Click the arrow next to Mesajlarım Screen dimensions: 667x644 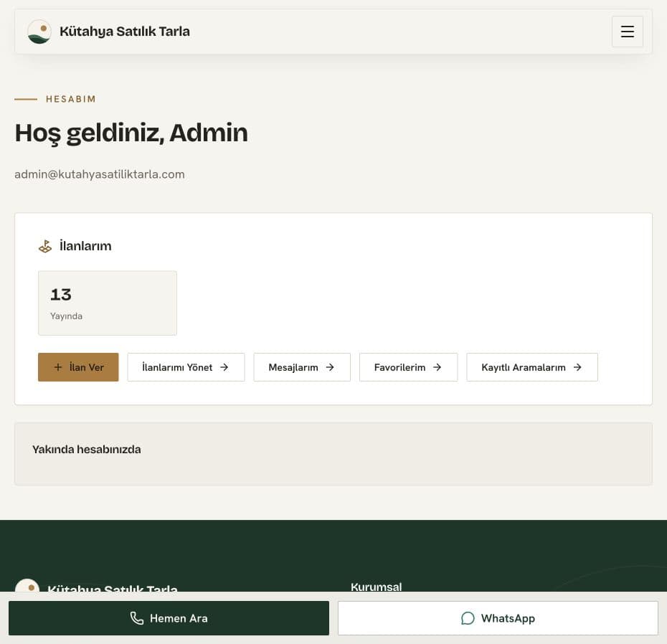tap(330, 367)
